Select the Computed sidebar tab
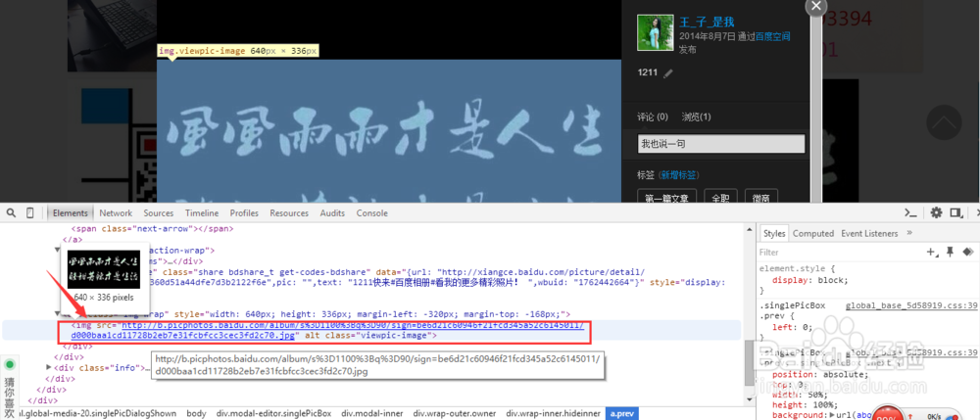This screenshot has width=980, height=420. (x=813, y=233)
